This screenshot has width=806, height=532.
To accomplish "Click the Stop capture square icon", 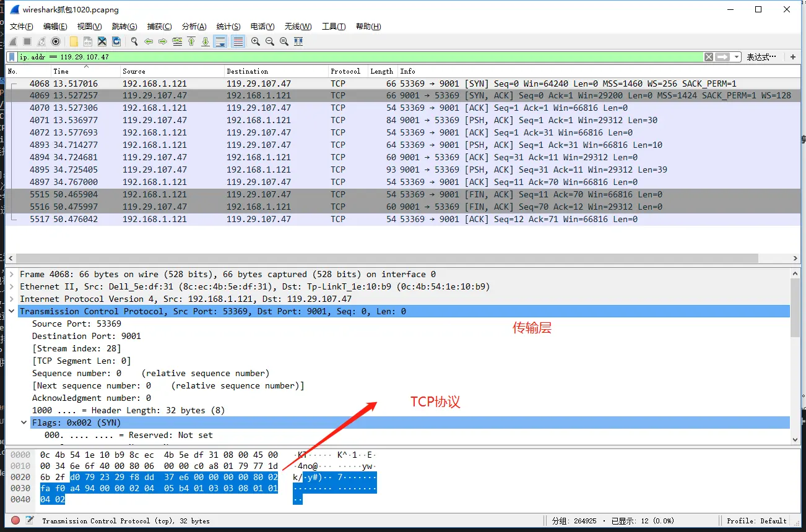I will coord(27,41).
